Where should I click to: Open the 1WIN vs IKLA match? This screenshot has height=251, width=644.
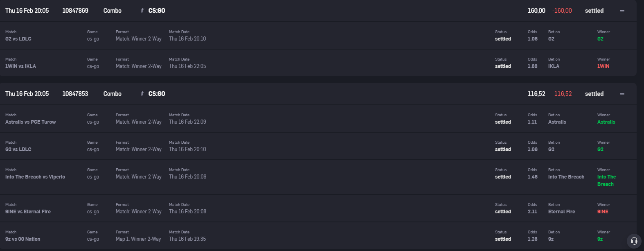pyautogui.click(x=20, y=66)
